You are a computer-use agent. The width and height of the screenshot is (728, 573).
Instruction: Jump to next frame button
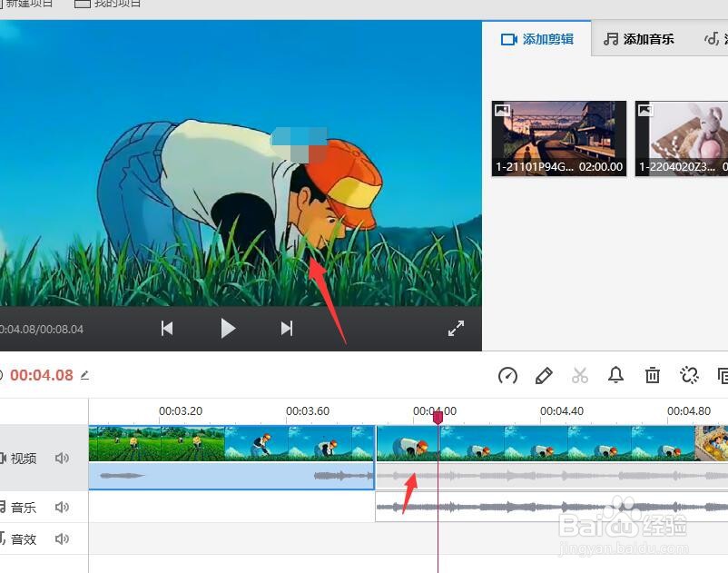point(287,329)
